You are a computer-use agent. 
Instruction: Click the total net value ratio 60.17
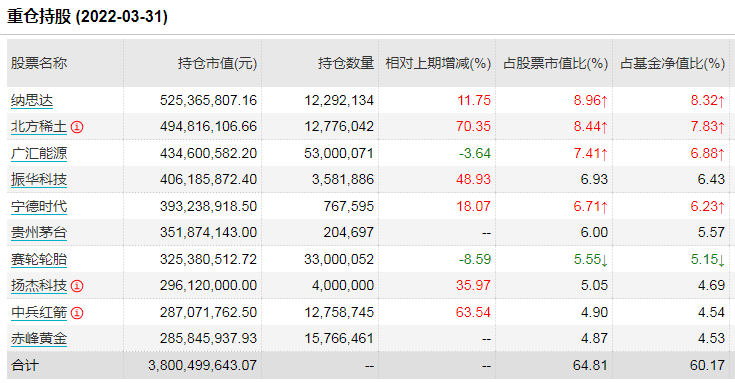click(707, 365)
